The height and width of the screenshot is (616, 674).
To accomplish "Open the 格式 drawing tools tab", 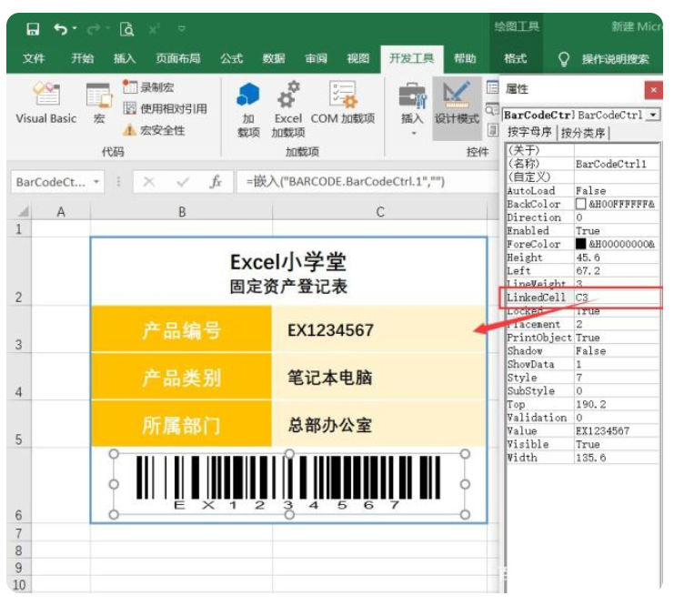I will point(516,58).
